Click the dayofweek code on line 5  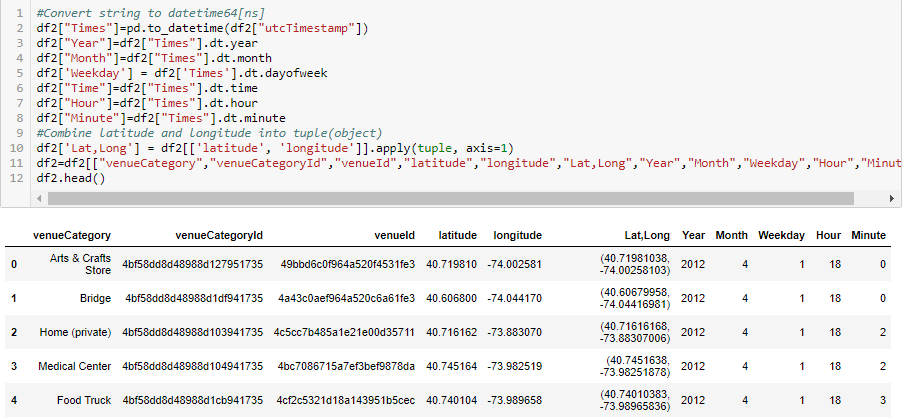297,73
